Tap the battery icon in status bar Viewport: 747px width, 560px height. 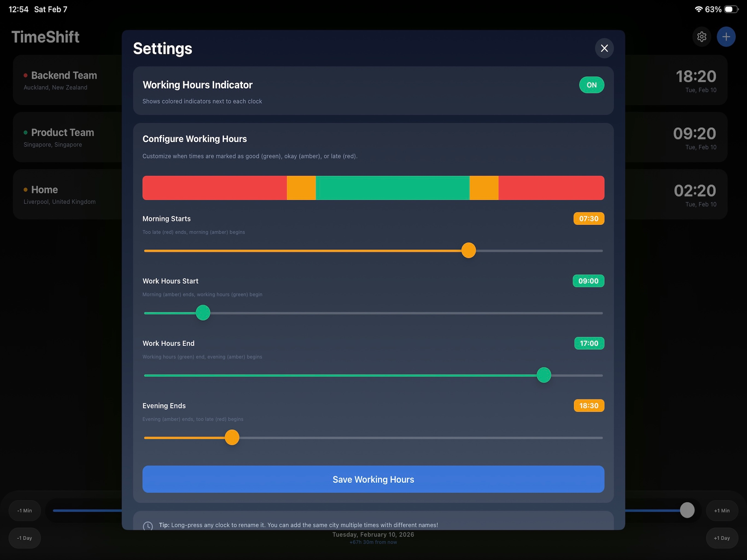point(731,10)
